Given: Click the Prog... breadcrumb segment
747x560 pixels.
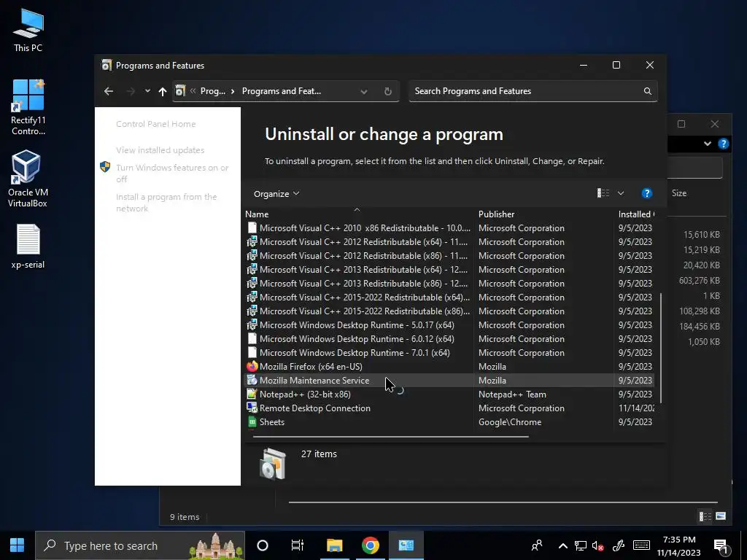Looking at the screenshot, I should (212, 91).
